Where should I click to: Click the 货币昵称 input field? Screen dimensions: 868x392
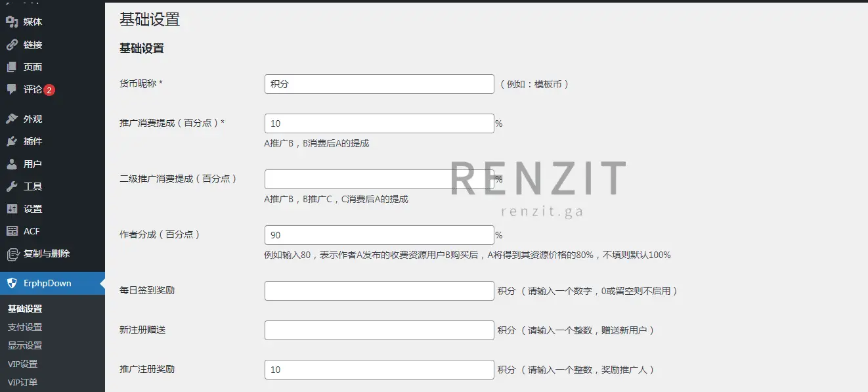point(379,84)
